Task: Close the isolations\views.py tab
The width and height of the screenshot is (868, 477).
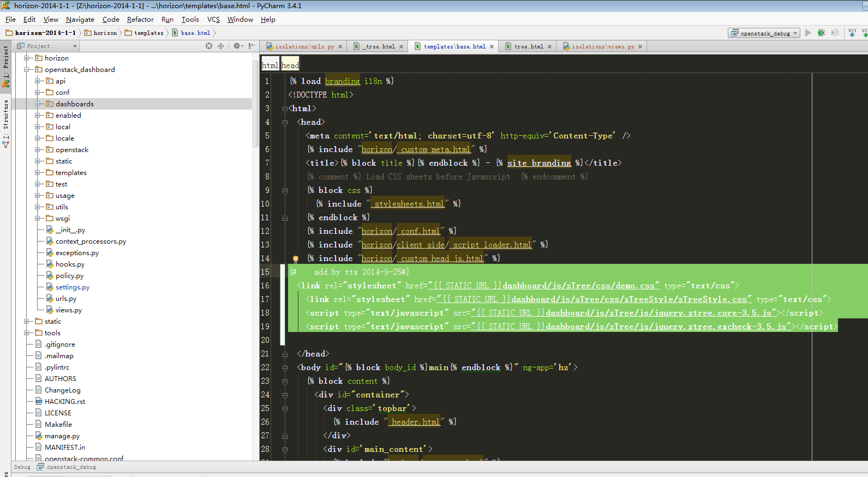Action: [640, 47]
